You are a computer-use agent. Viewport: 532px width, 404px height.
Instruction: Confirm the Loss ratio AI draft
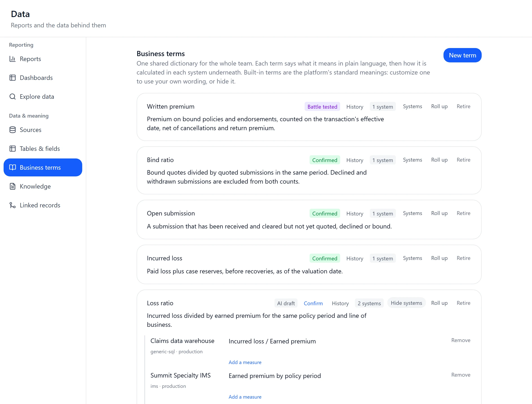[x=313, y=303]
